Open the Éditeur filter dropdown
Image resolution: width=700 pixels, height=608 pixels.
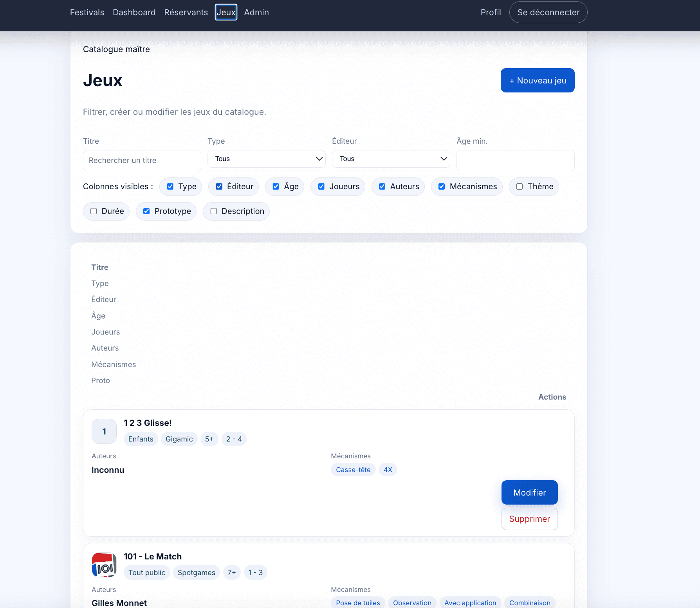(x=391, y=159)
